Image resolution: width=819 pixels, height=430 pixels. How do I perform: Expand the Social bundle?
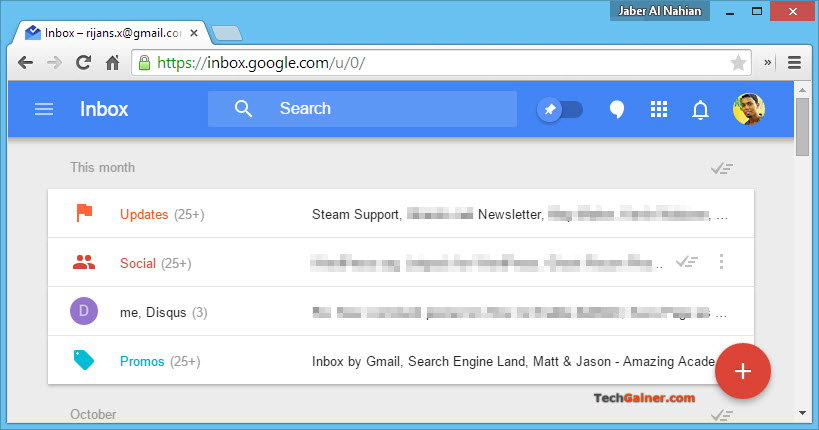[x=401, y=262]
